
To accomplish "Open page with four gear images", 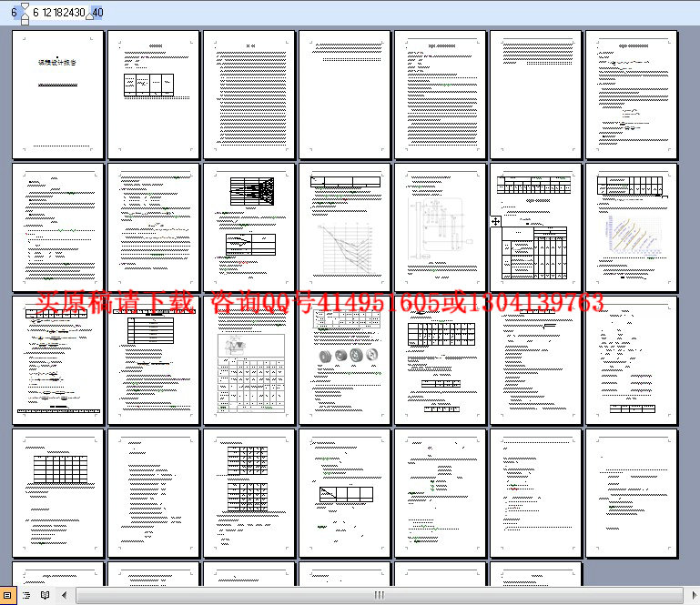I will click(x=345, y=360).
